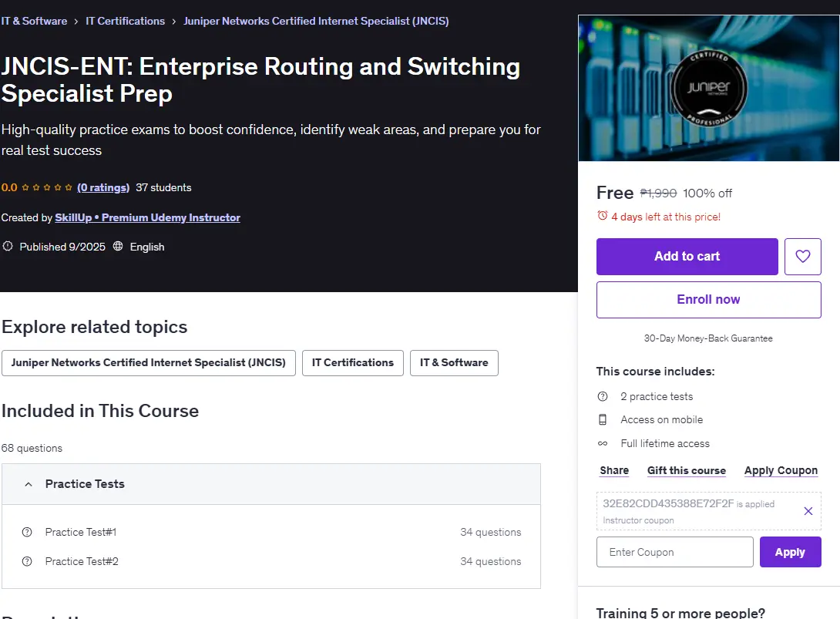Click the course preview thumbnail image

708,88
